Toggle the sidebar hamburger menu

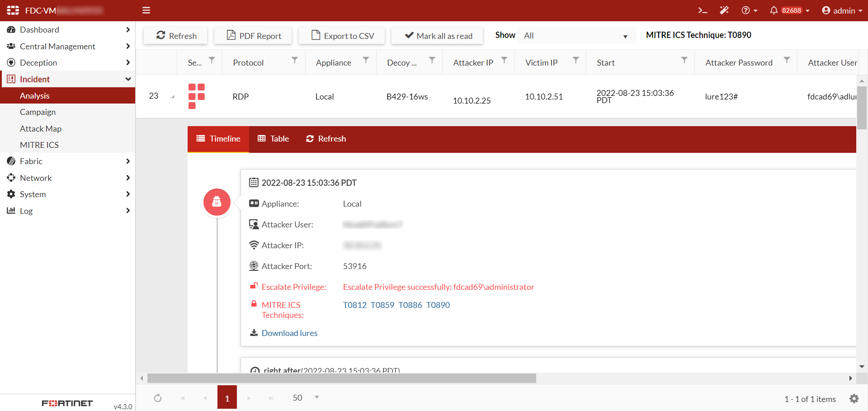[x=146, y=10]
